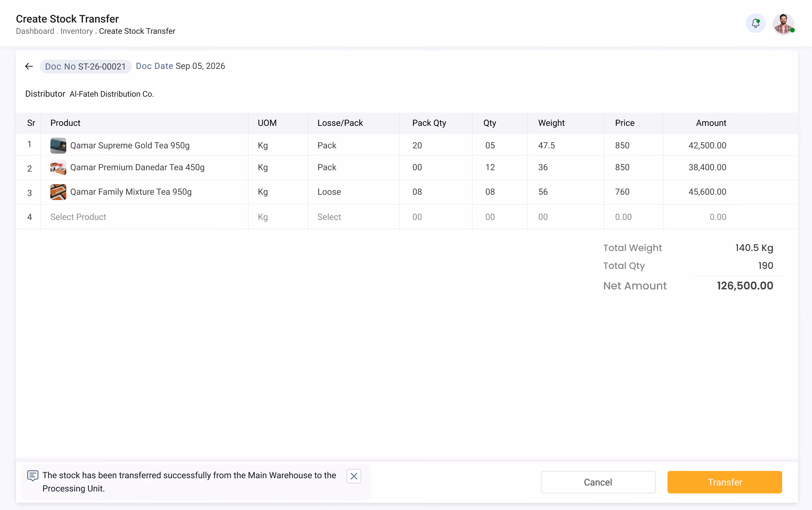Click distributor Al-Fateh Distribution Co.
Screen dimensions: 812x510
click(x=112, y=94)
